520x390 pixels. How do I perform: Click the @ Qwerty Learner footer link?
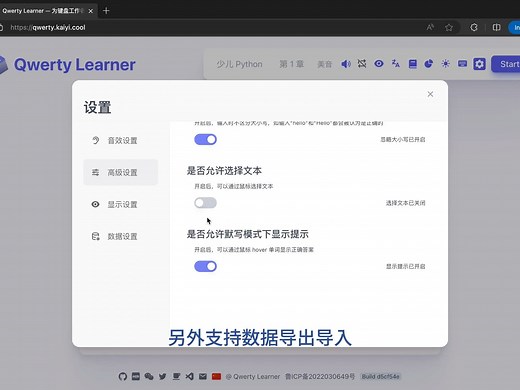click(253, 377)
